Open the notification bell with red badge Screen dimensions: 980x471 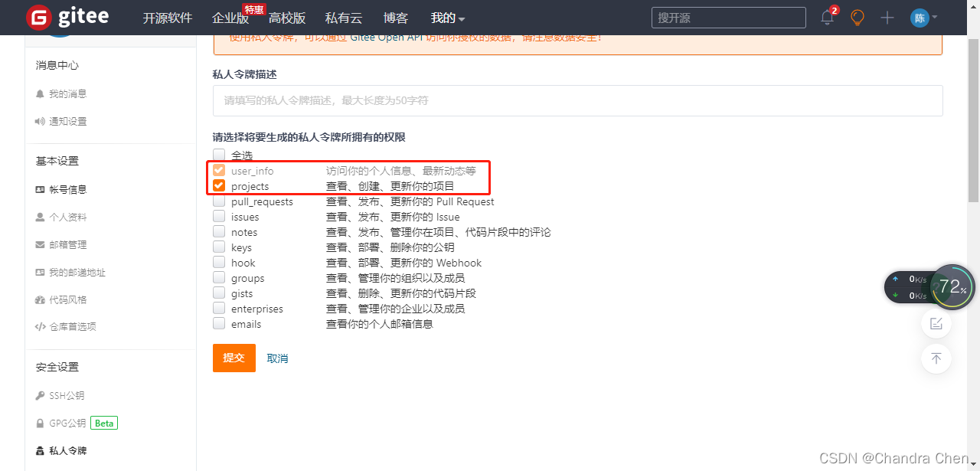coord(827,17)
